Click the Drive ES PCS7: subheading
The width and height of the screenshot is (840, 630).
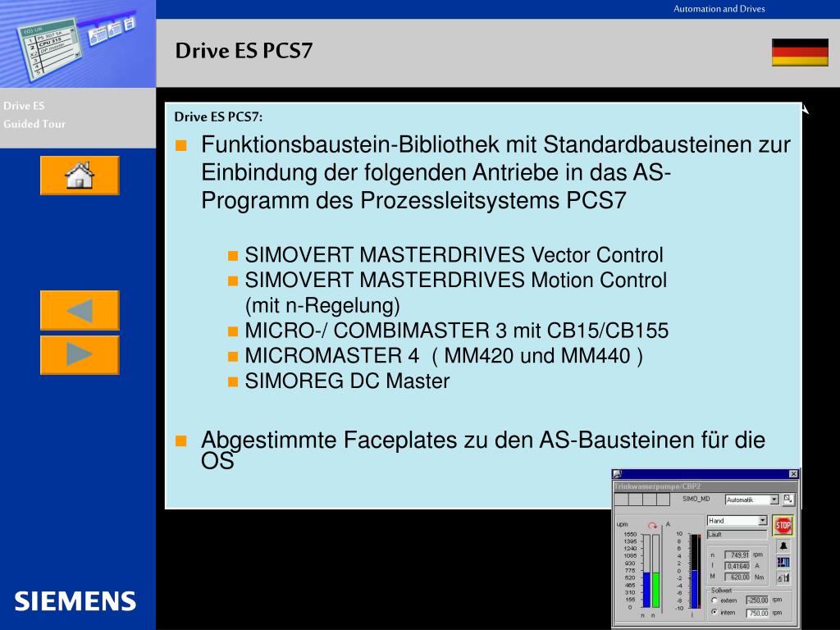pos(218,116)
